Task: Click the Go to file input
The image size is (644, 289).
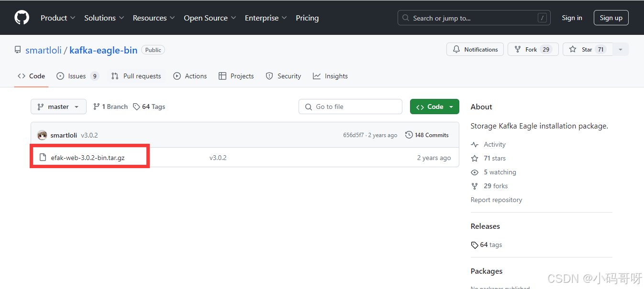Action: pos(350,107)
